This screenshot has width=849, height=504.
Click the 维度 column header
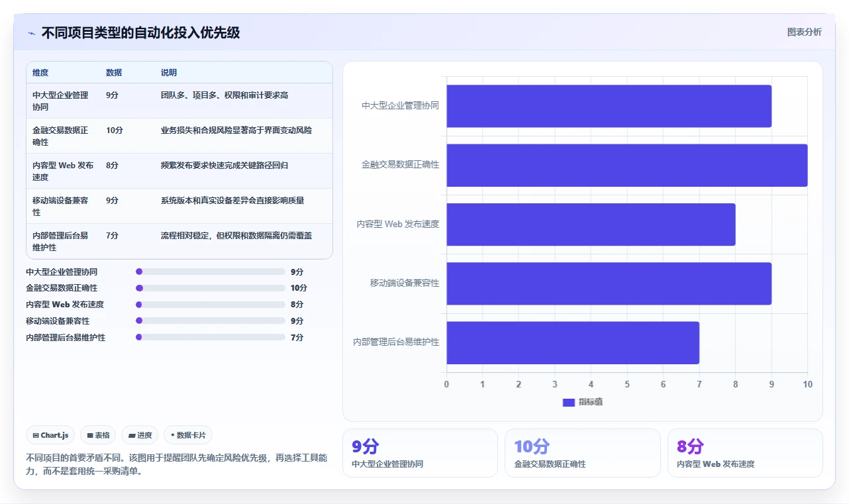[x=40, y=73]
